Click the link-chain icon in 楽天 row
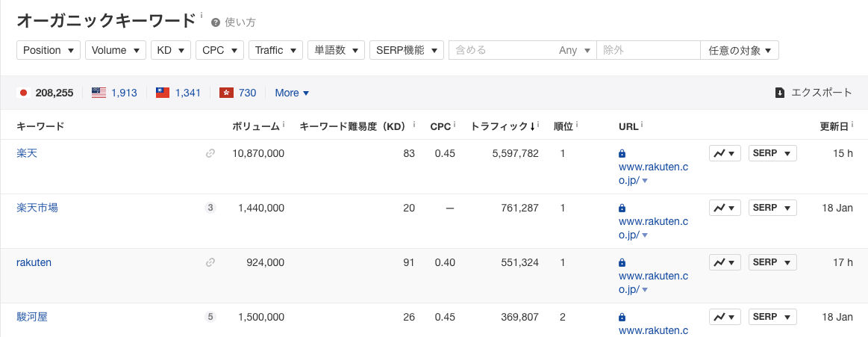Screen dimensions: 868x337 click(x=210, y=153)
